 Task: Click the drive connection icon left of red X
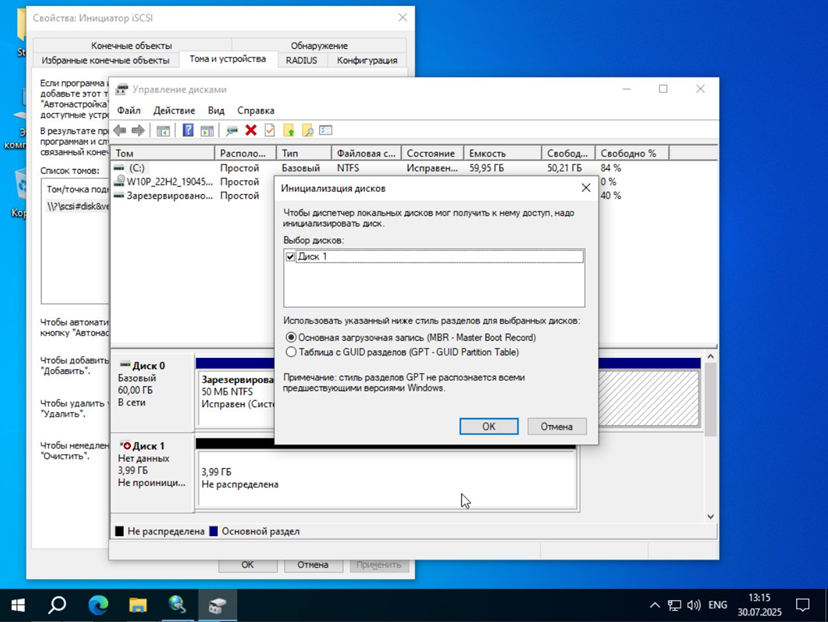pos(232,130)
